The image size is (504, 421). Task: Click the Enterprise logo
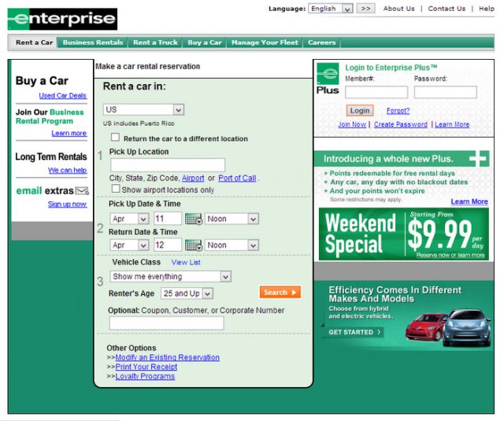[62, 19]
